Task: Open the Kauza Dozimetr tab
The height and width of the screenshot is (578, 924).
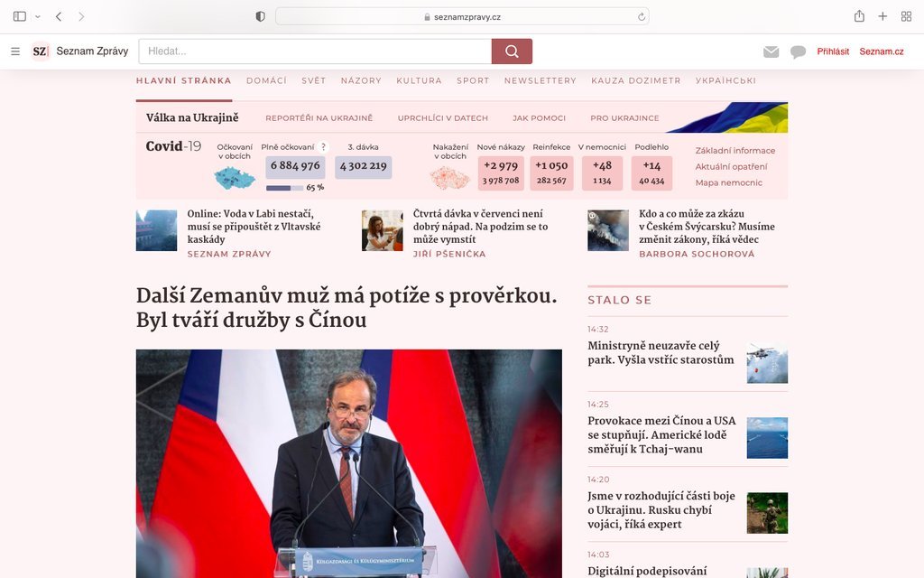Action: (x=636, y=80)
